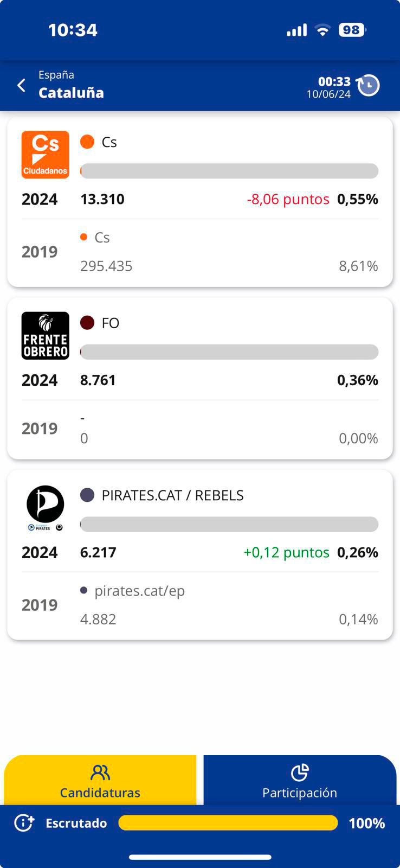Switch to the Participación tab
400x868 pixels.
point(300,781)
